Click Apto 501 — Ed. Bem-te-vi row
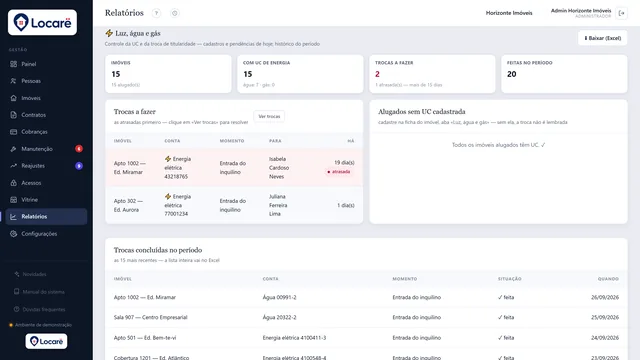640x360 pixels. (x=366, y=338)
